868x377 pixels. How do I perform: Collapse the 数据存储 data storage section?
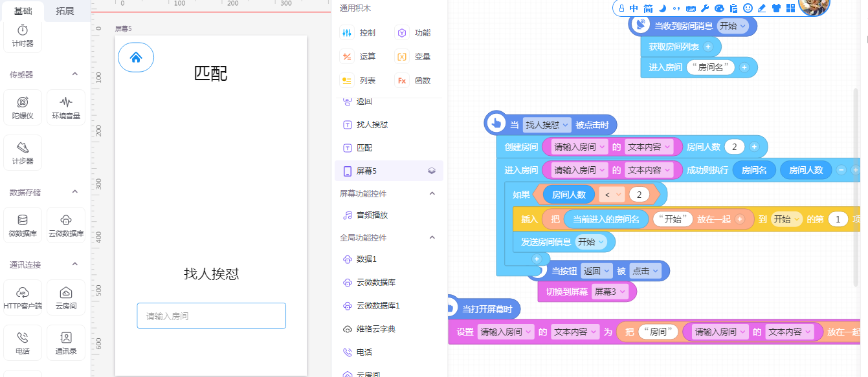[x=74, y=192]
